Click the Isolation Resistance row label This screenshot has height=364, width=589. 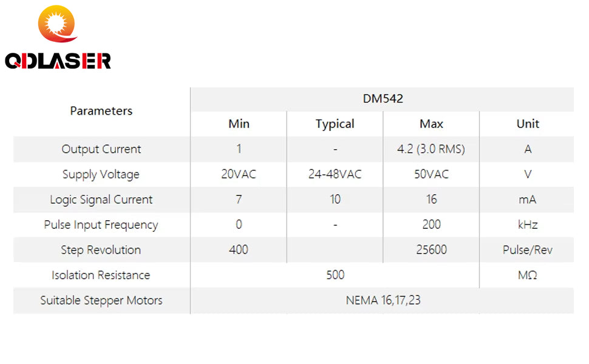[x=101, y=275]
